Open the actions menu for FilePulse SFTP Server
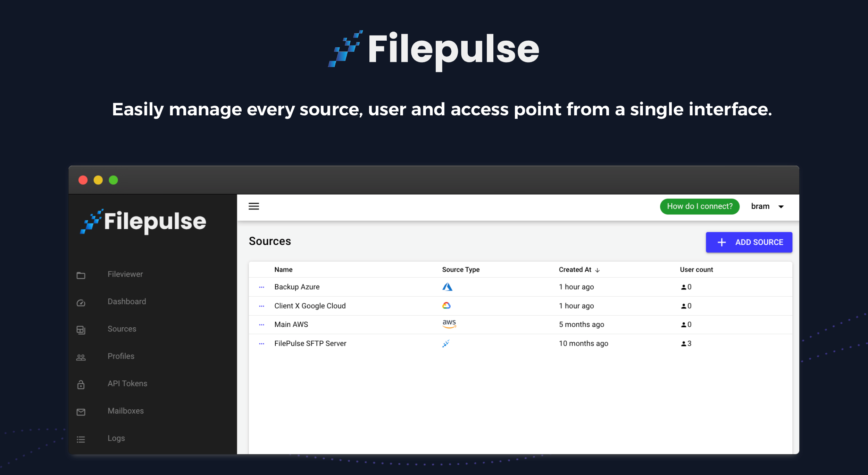868x475 pixels. pyautogui.click(x=261, y=343)
